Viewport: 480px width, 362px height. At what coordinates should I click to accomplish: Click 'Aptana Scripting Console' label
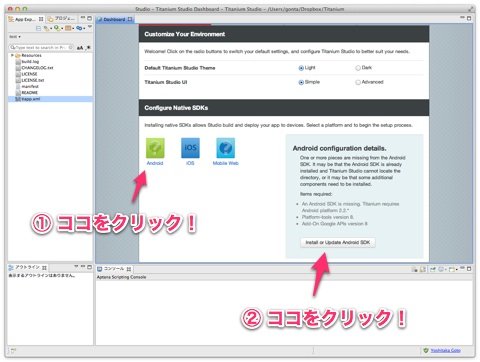pos(121,277)
